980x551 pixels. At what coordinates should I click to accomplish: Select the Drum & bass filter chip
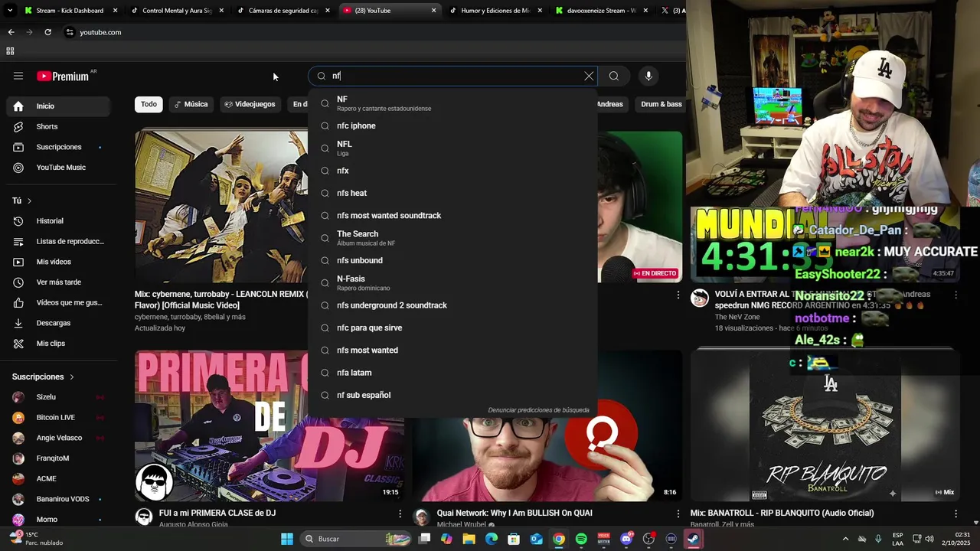click(661, 104)
